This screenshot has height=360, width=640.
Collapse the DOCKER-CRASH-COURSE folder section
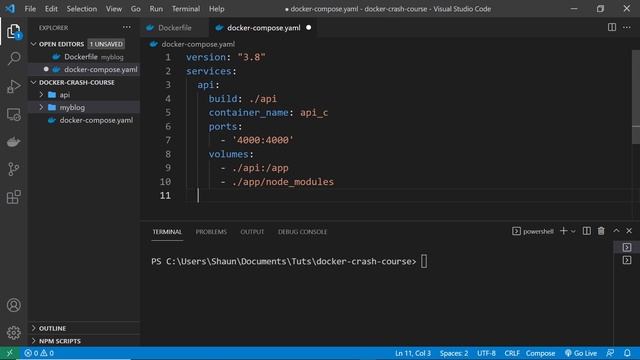pyautogui.click(x=34, y=82)
